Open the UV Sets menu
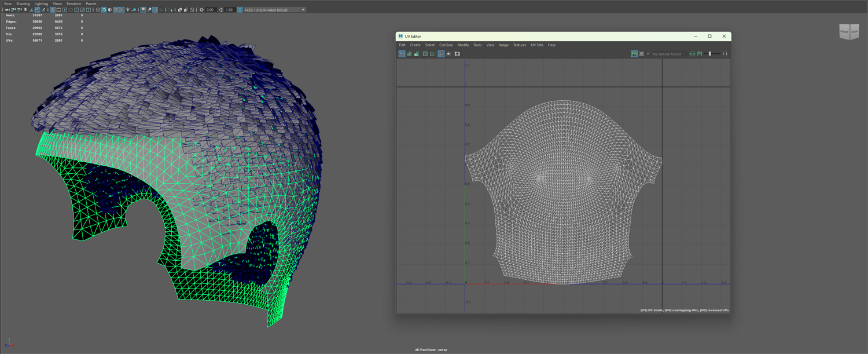Screen dimensions: 868x354 (x=537, y=45)
